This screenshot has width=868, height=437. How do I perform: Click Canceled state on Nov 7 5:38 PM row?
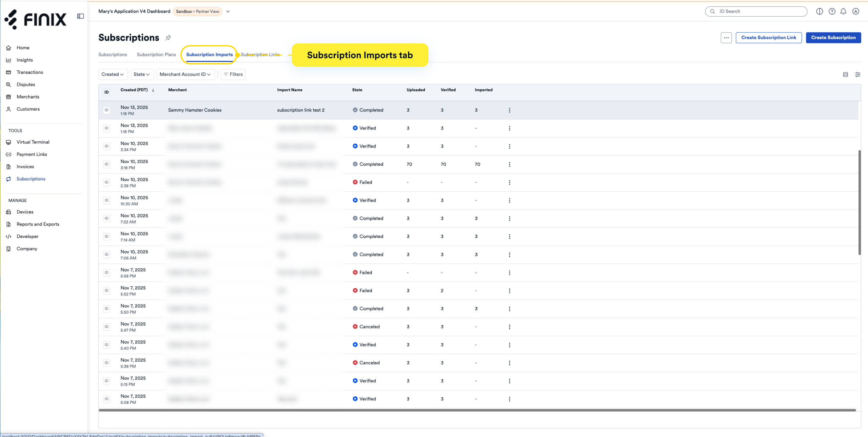pos(366,363)
